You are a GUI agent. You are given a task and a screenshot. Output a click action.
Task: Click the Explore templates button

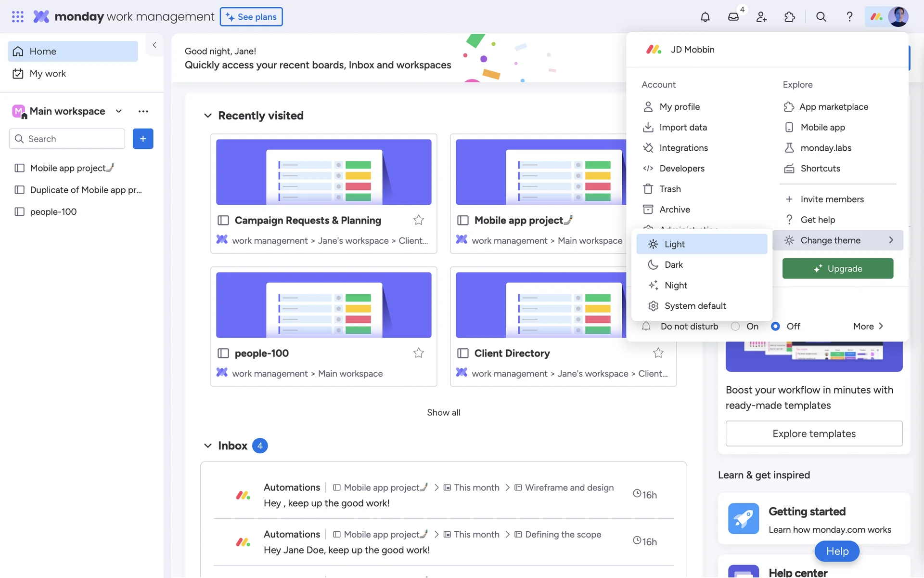pyautogui.click(x=814, y=433)
